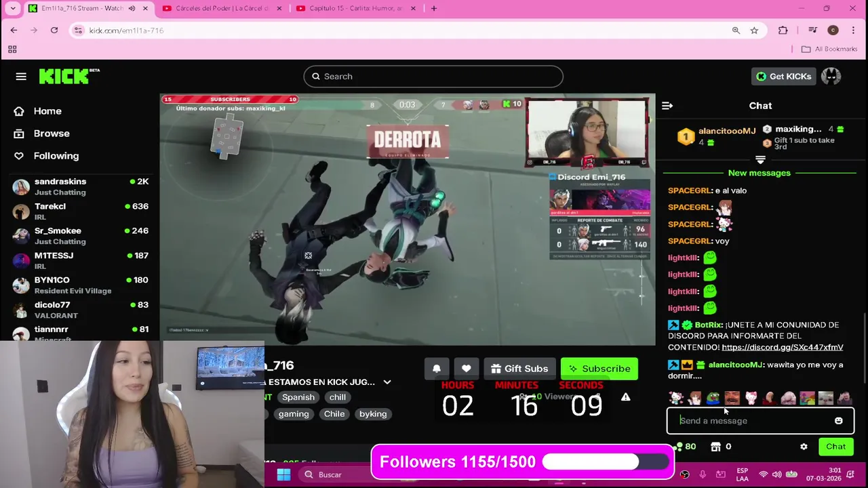Open Tarekcl channel in sidebar

pyautogui.click(x=80, y=211)
